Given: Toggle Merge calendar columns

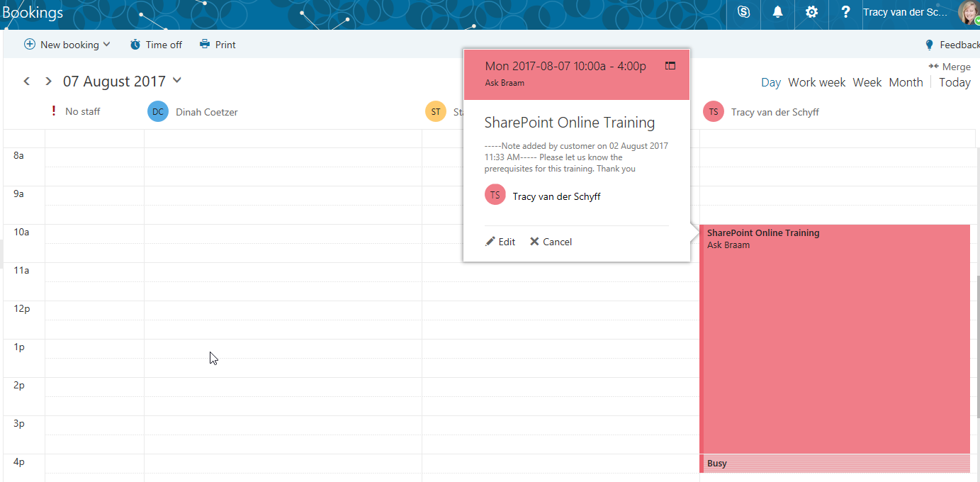Looking at the screenshot, I should 950,67.
